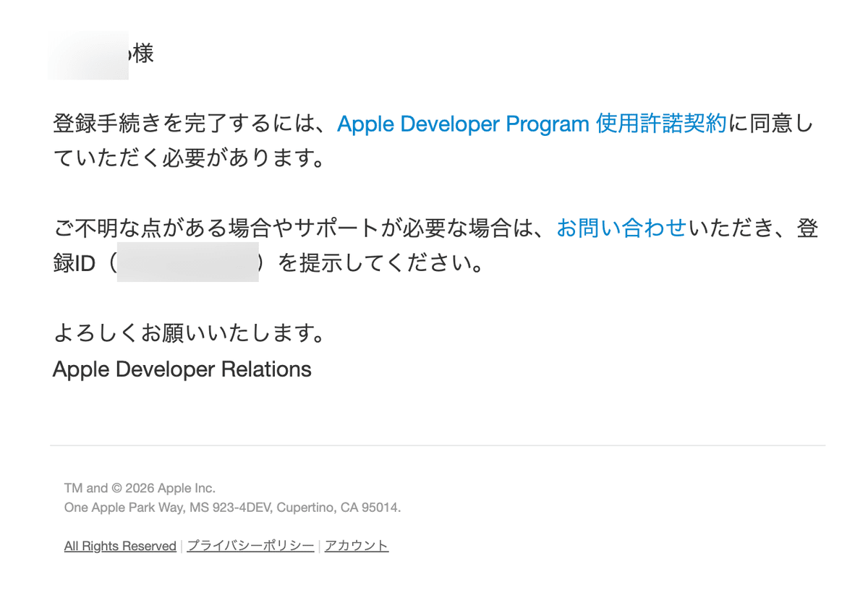868x600 pixels.
Task: Click the TM and © 2026 Apple Inc. text
Action: 140,488
